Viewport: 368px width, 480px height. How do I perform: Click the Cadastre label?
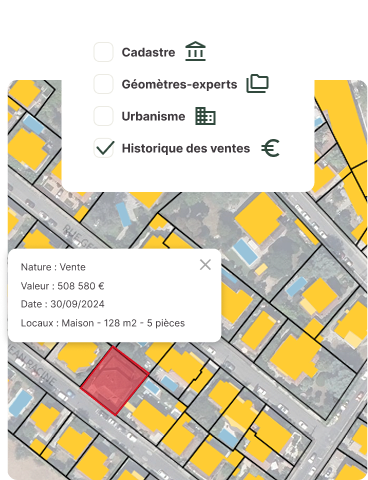(148, 52)
